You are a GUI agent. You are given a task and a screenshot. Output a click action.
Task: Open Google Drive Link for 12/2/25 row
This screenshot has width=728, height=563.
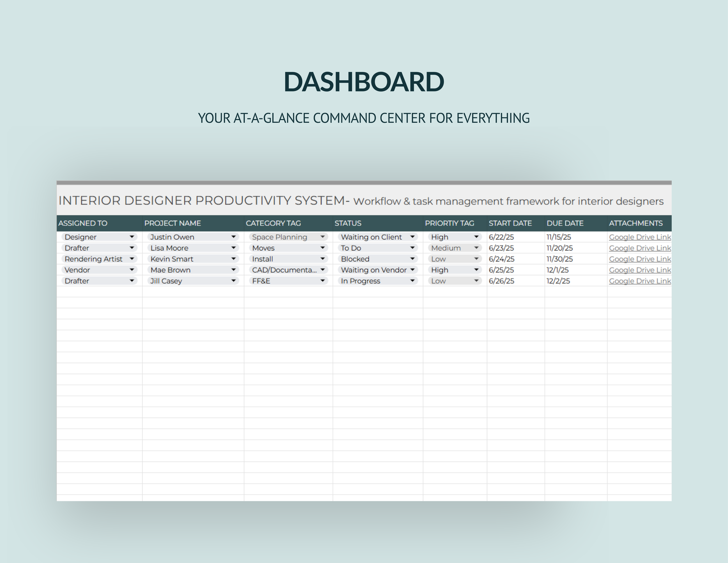point(639,281)
